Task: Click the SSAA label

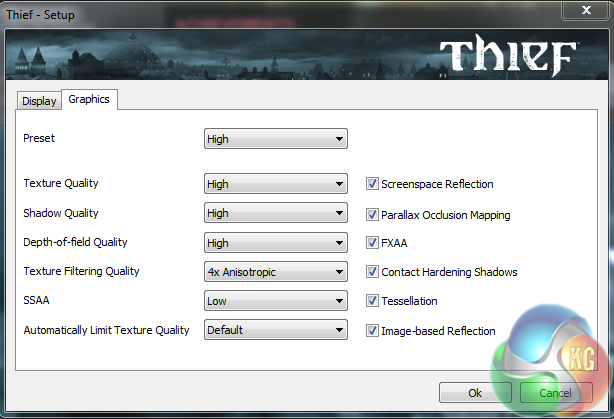Action: tap(36, 300)
